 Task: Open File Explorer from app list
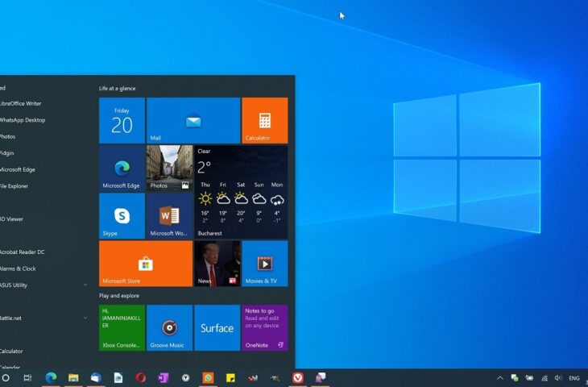[x=14, y=185]
